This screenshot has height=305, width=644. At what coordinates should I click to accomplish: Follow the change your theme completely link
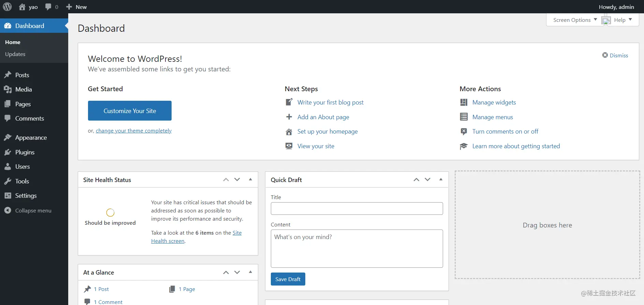click(x=134, y=131)
